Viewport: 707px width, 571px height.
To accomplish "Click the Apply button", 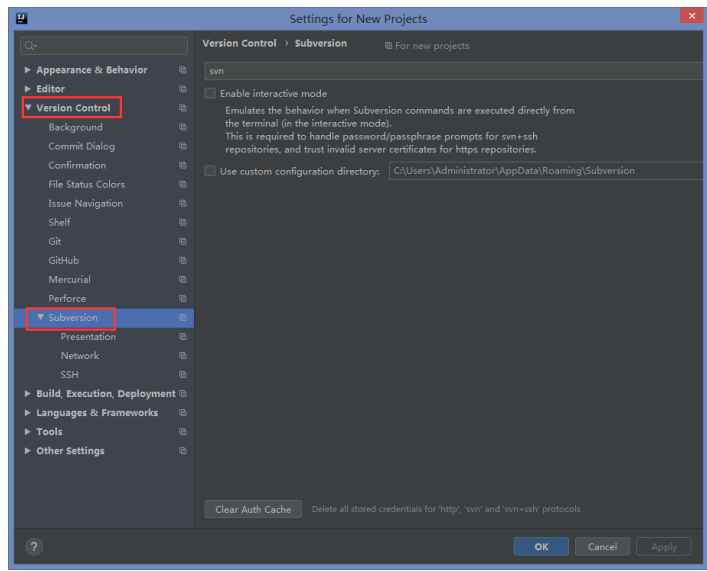I will coord(664,547).
